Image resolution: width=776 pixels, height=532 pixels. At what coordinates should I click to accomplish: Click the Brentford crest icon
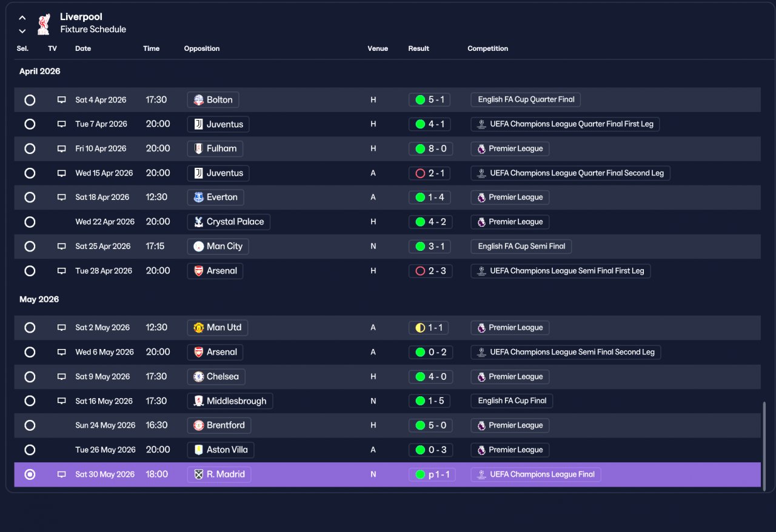[x=198, y=425]
